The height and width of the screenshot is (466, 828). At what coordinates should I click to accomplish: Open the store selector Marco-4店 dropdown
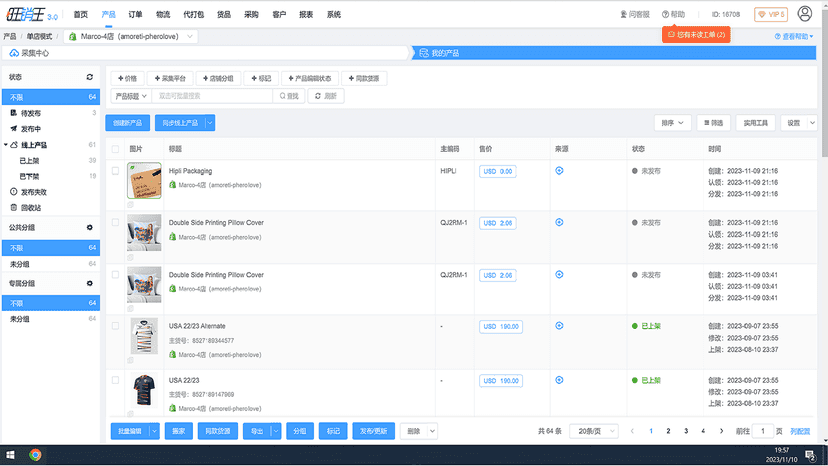coord(131,36)
